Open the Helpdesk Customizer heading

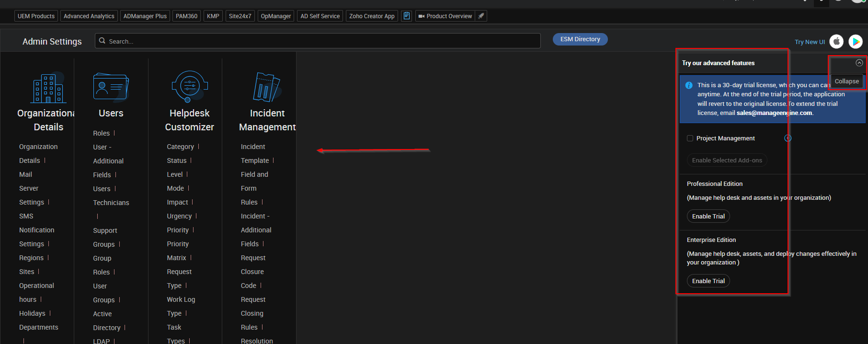pos(190,120)
